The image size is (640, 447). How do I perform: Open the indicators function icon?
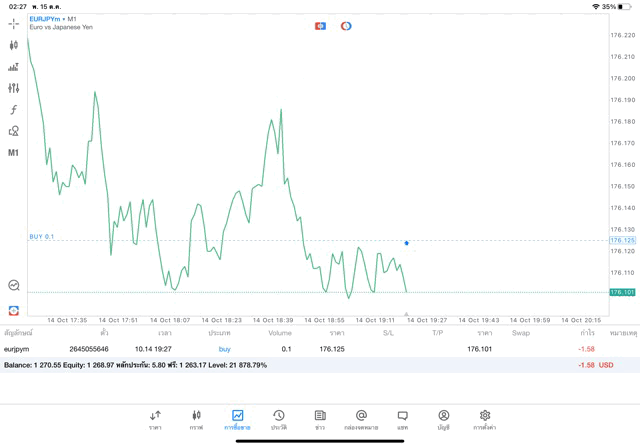coord(14,110)
